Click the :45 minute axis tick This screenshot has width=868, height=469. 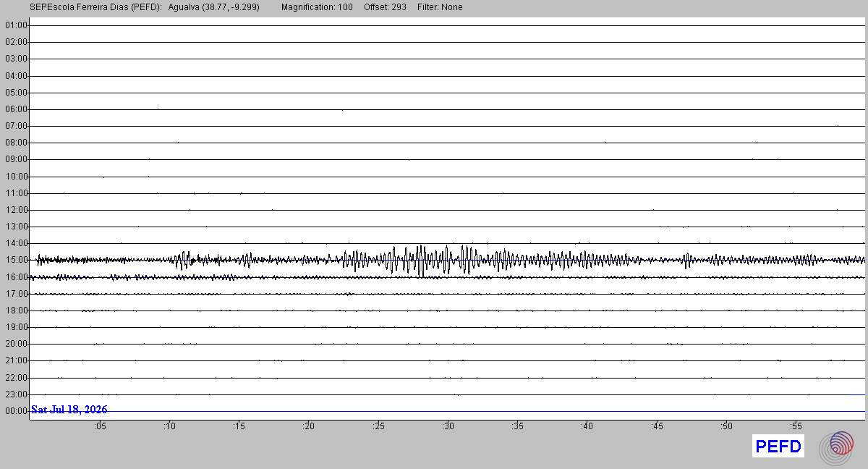pyautogui.click(x=657, y=426)
